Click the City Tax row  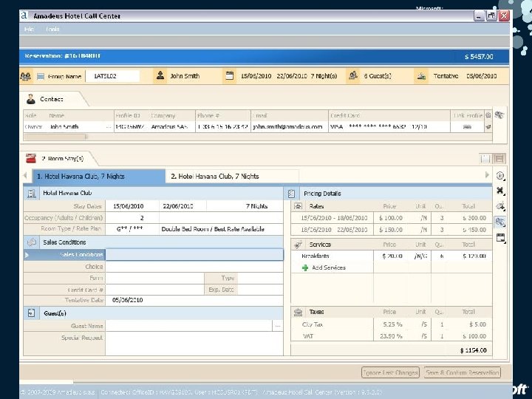point(392,324)
